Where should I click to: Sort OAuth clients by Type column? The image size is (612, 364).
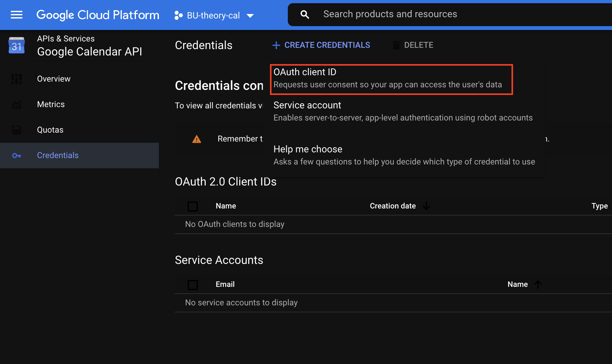click(600, 206)
